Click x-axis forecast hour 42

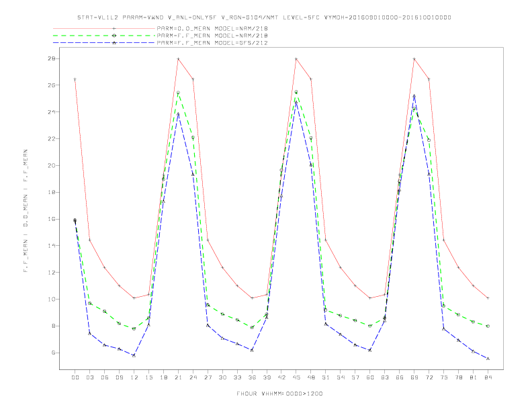click(281, 377)
